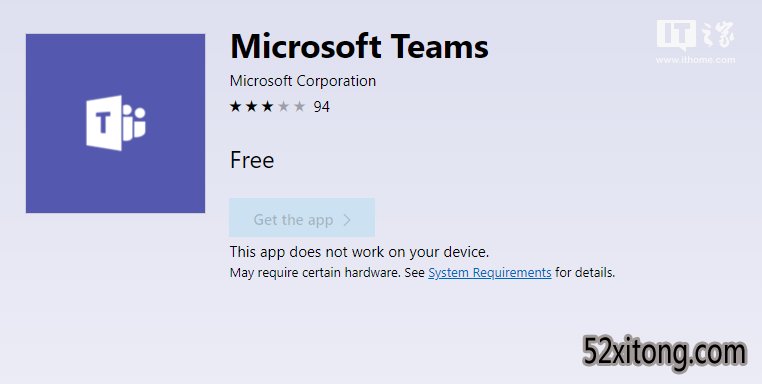Click the Get the app button
The width and height of the screenshot is (762, 384).
[302, 217]
